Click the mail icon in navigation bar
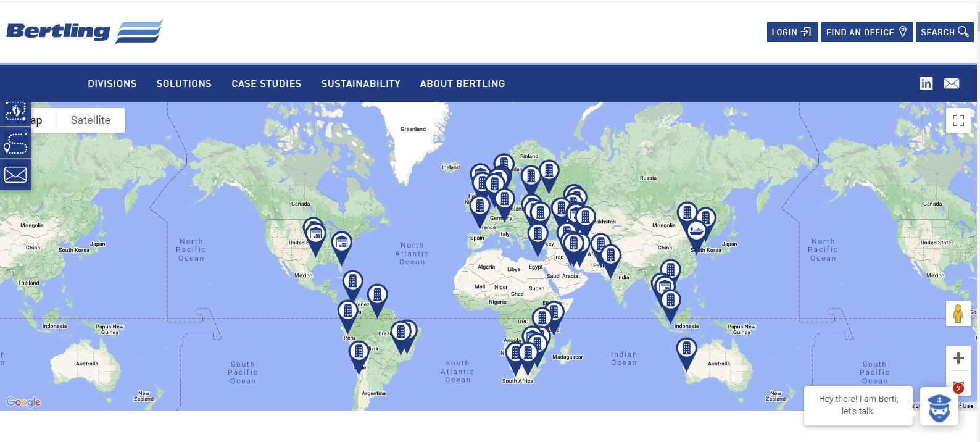Screen dimensions: 980x442 (x=951, y=83)
